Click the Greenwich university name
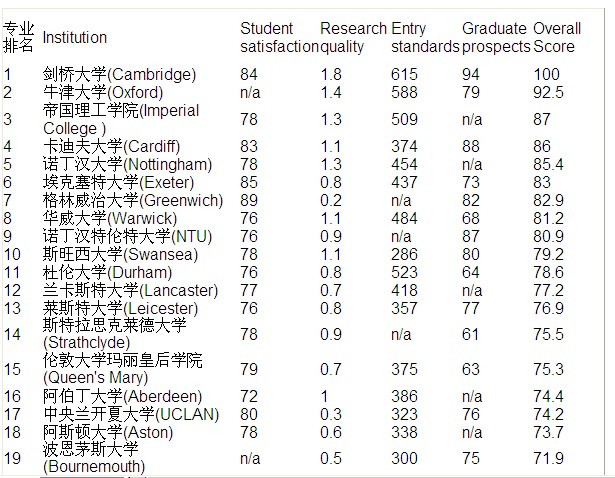 point(133,200)
